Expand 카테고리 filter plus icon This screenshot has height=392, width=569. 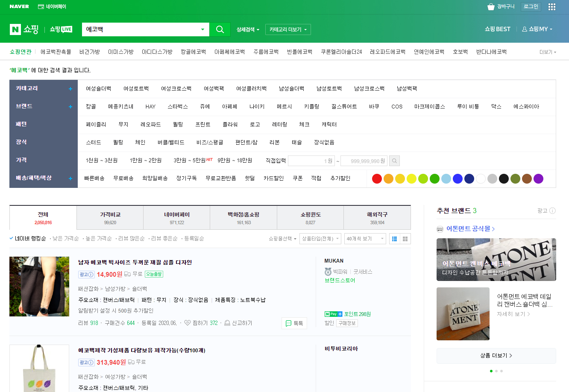(70, 89)
